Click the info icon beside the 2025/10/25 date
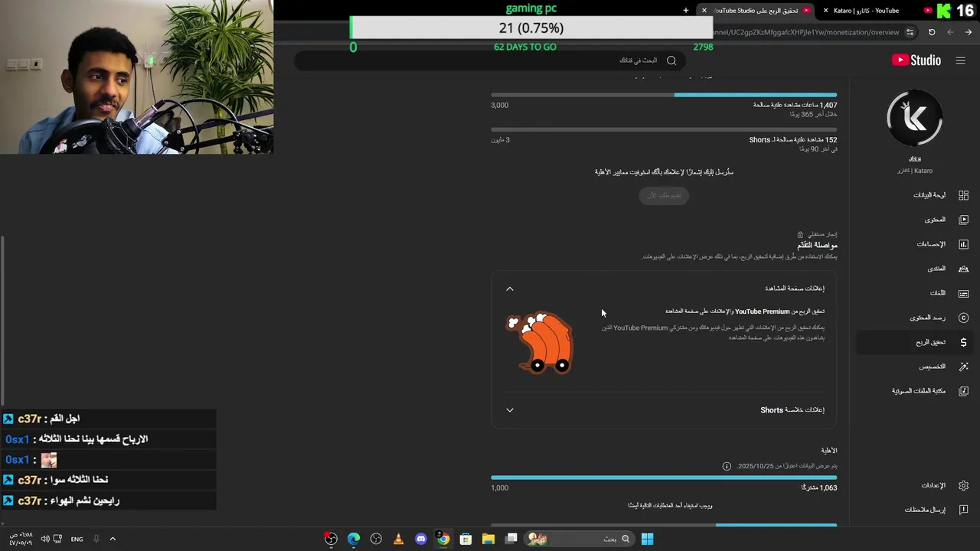Screen dimensions: 980x551 click(x=727, y=466)
